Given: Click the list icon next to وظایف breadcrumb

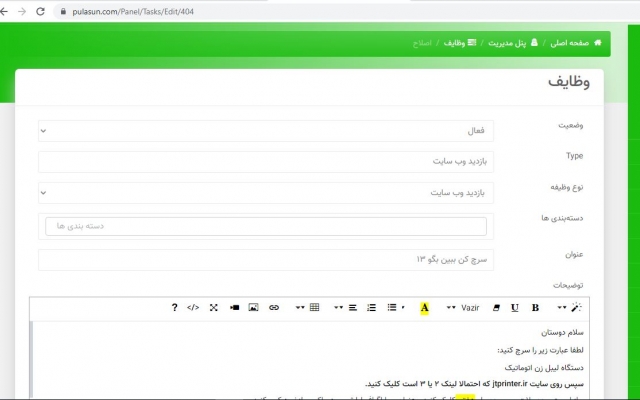Looking at the screenshot, I should (472, 42).
